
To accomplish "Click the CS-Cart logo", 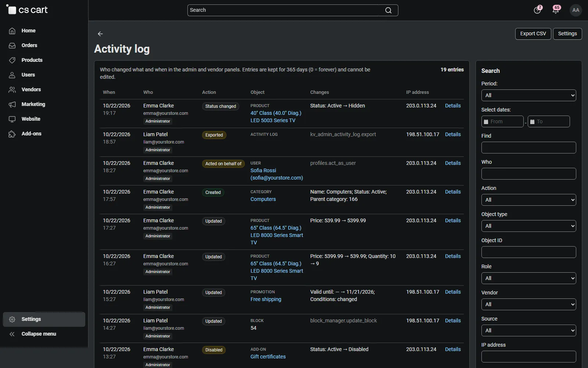I will (x=27, y=10).
